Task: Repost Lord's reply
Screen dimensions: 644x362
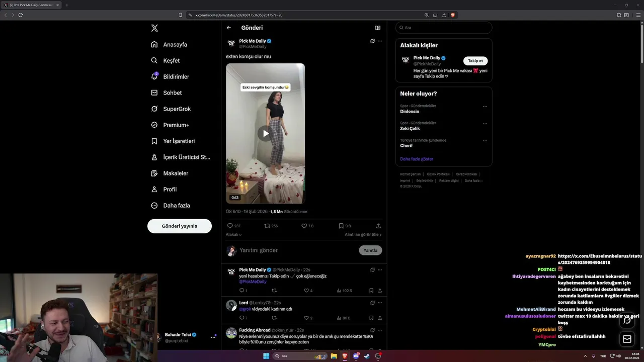Action: [274, 318]
